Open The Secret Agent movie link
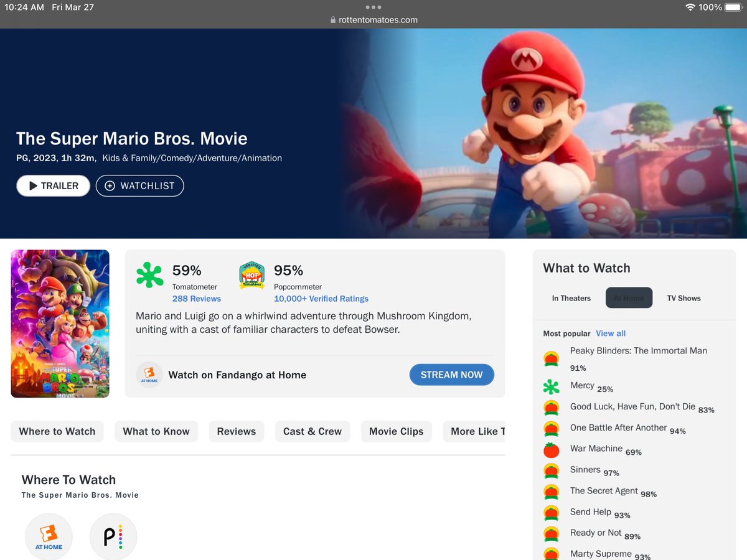The height and width of the screenshot is (560, 747). pyautogui.click(x=604, y=490)
